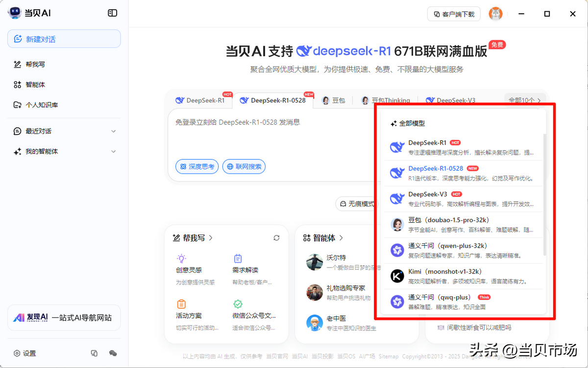The height and width of the screenshot is (368, 588).
Task: Select DeepSeek-R1 in the model list
Action: coord(463,147)
